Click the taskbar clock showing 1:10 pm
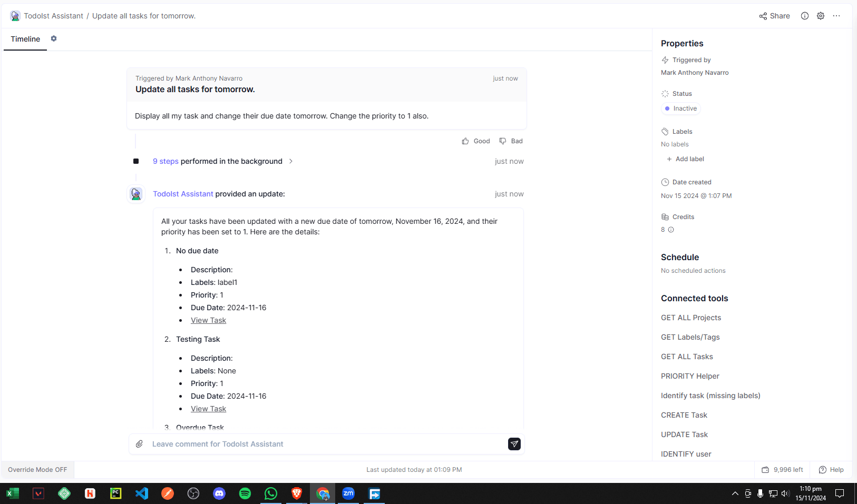The image size is (857, 504). (x=811, y=493)
